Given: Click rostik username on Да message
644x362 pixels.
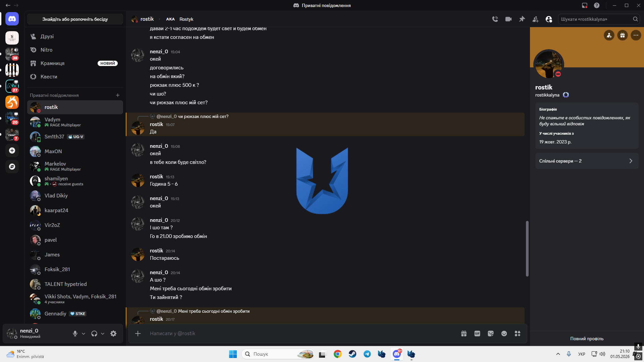Looking at the screenshot, I should click(156, 124).
